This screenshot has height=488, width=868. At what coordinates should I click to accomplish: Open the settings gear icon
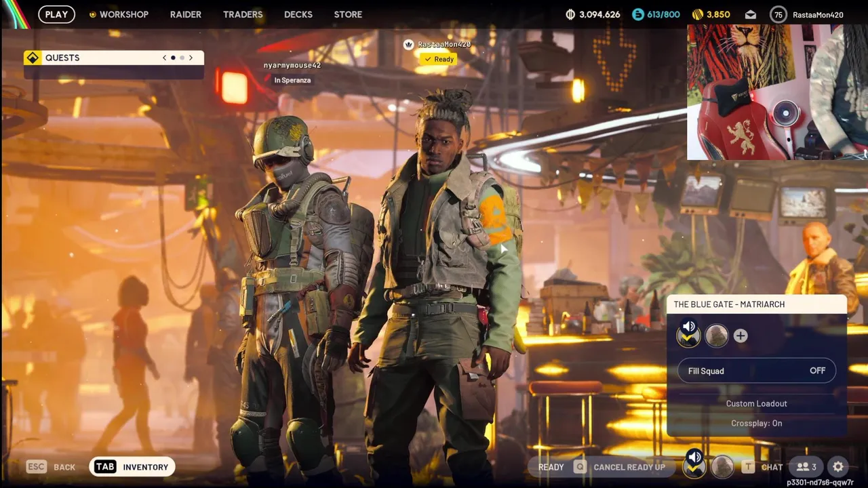coord(838,467)
